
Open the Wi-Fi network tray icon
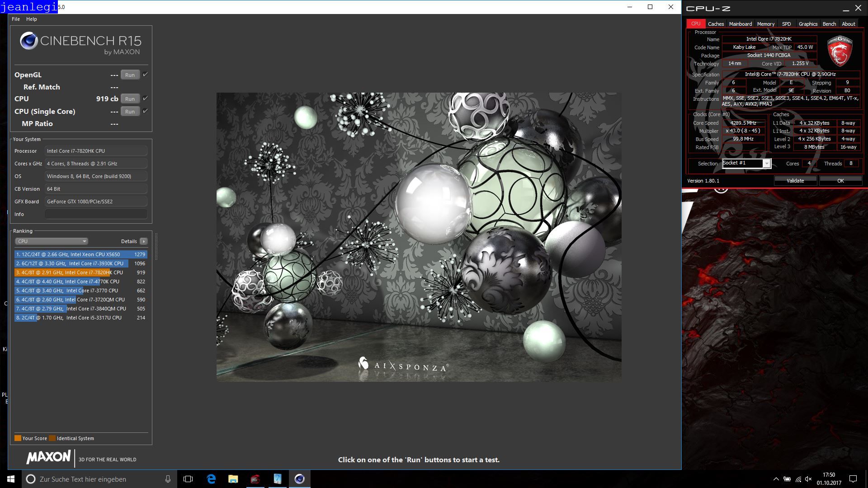[798, 479]
